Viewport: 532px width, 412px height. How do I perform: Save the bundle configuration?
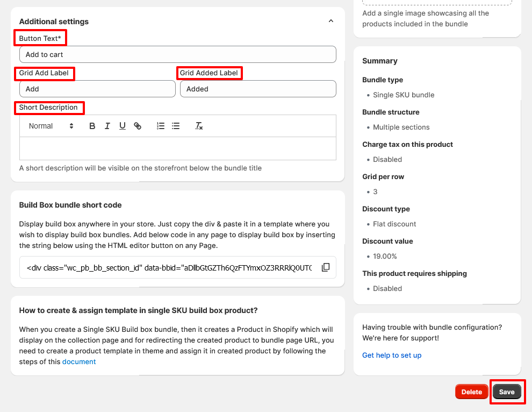click(x=507, y=392)
